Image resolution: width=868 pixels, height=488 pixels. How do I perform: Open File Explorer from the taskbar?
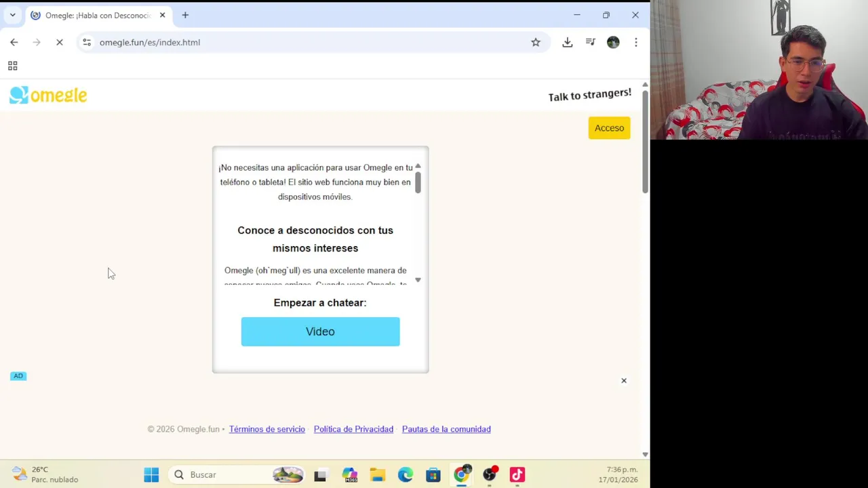click(x=377, y=474)
